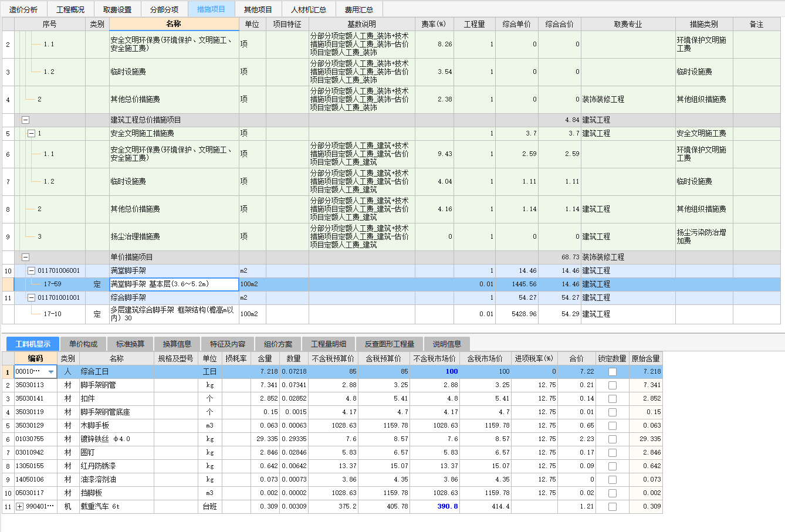Screen dimensions: 785x532
Task: Click the 基数说明 column header
Action: [x=362, y=24]
